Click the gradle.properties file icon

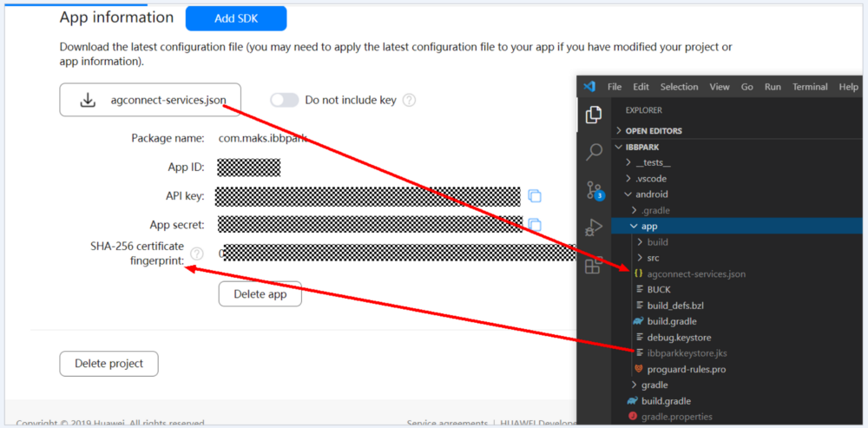pos(632,417)
